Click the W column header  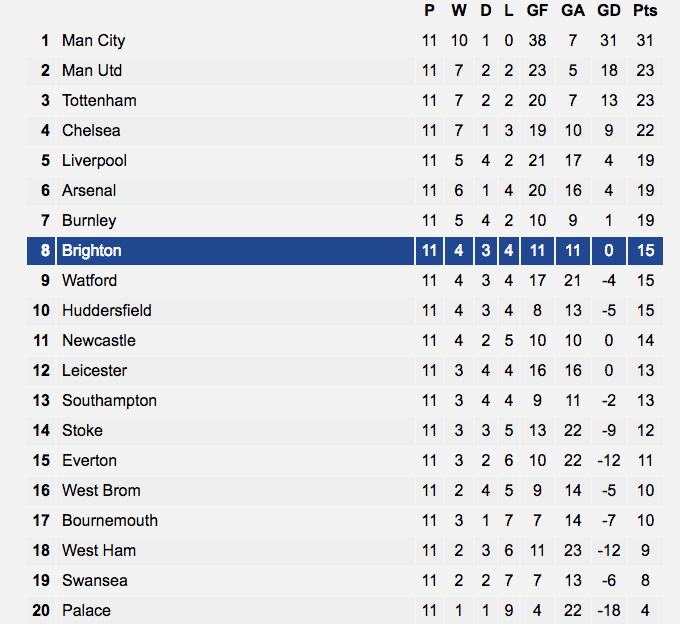tap(459, 10)
